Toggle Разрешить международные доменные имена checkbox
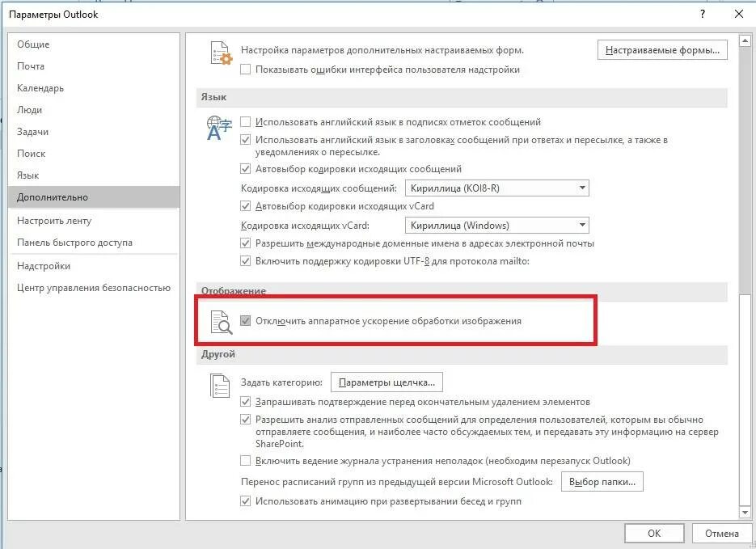756x549 pixels. click(246, 243)
